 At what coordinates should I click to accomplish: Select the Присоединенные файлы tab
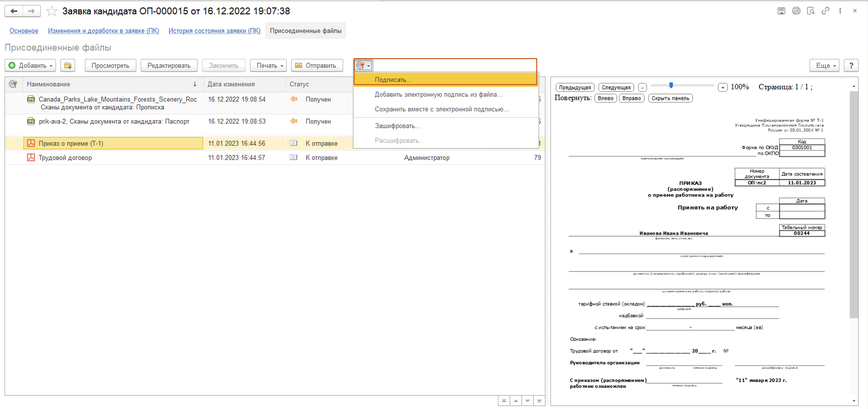305,31
